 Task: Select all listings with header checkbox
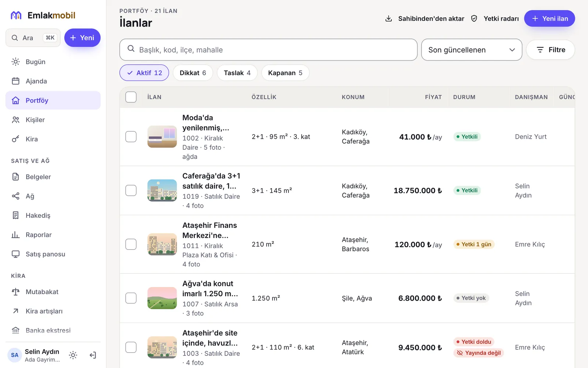[x=131, y=97]
